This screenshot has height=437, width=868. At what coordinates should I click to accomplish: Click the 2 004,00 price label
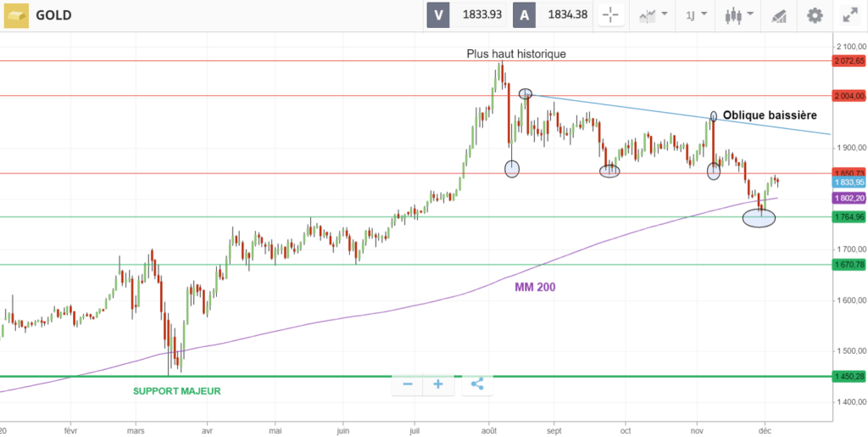click(x=849, y=96)
